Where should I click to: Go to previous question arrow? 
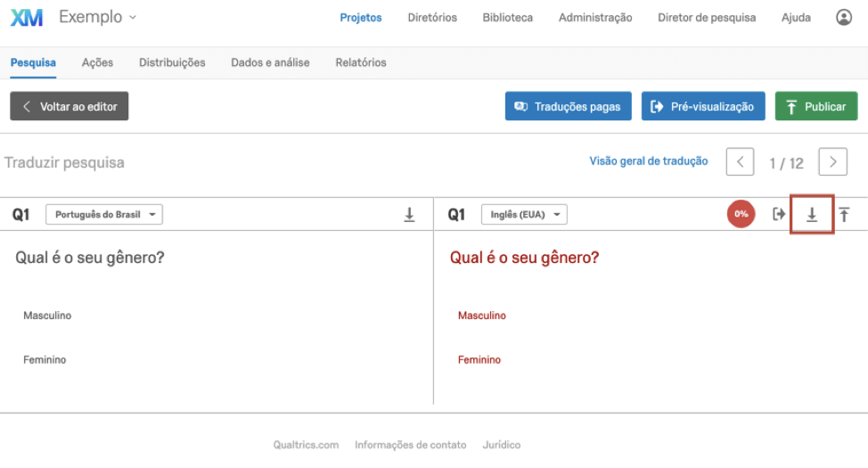pos(741,162)
